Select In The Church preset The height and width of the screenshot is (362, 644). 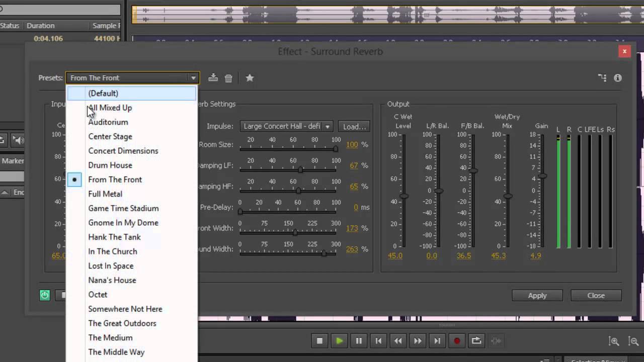click(x=132, y=251)
